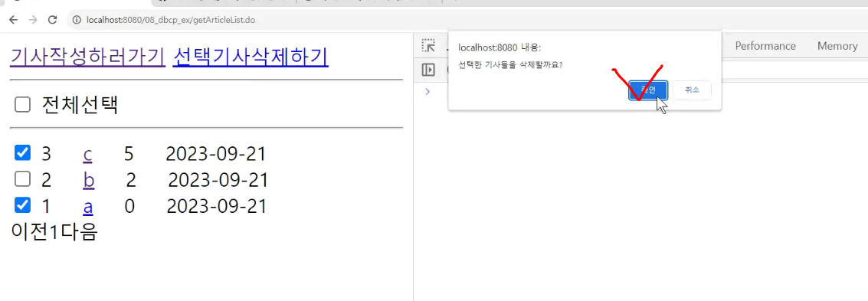Image resolution: width=868 pixels, height=301 pixels.
Task: Open article link c
Action: click(87, 155)
